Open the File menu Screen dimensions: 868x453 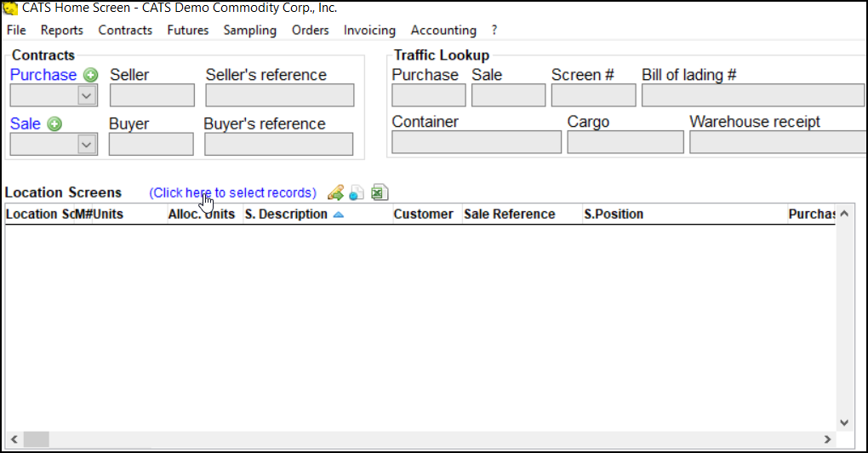16,31
